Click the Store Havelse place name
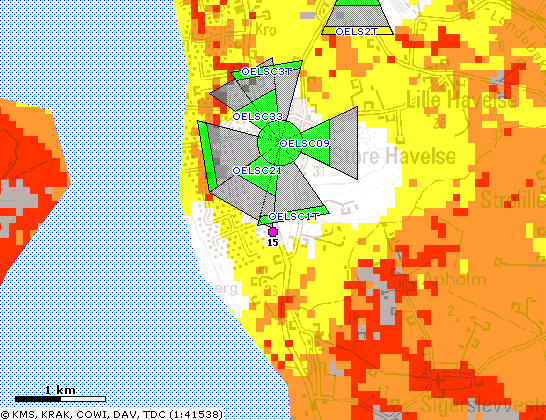546x420 pixels. click(393, 156)
